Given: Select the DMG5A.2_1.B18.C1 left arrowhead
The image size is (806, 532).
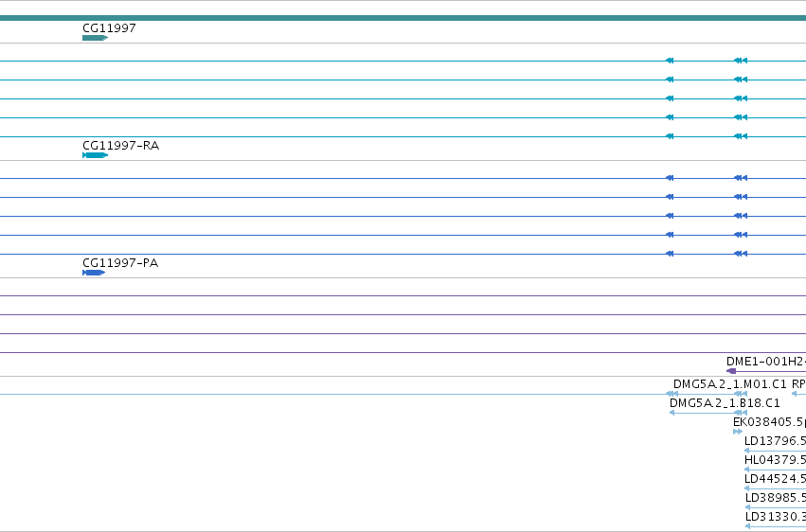Looking at the screenshot, I should pos(672,413).
